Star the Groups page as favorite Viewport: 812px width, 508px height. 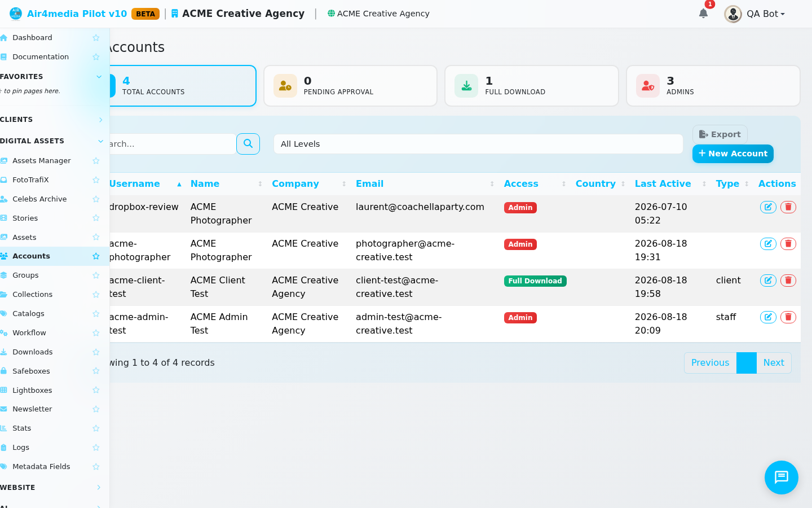tap(96, 275)
